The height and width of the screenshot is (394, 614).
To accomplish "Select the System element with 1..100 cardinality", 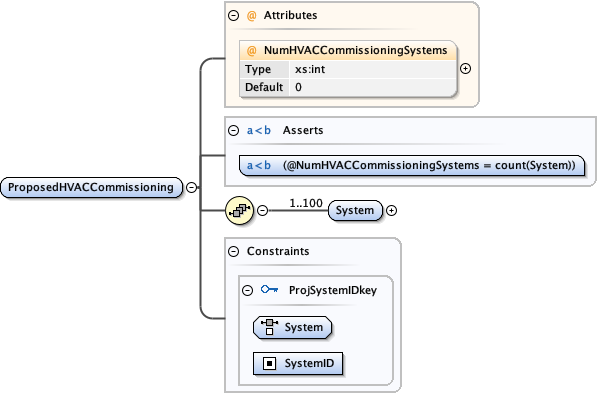I will [x=355, y=210].
